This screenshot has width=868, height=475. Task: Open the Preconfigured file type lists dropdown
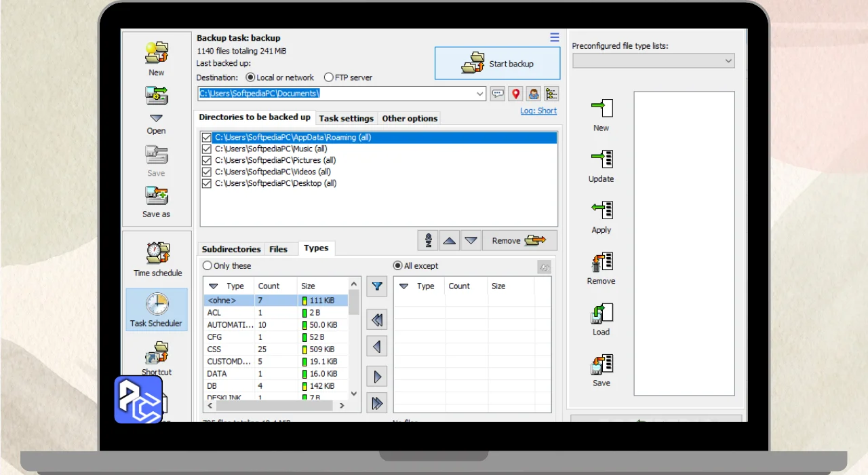[x=653, y=61]
